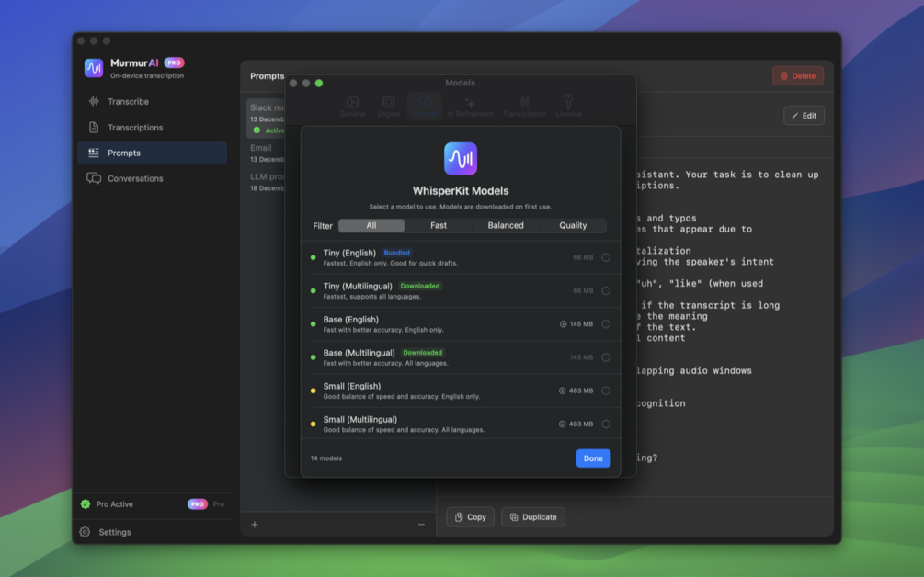Click the Small (Multilingual) model name

(360, 419)
